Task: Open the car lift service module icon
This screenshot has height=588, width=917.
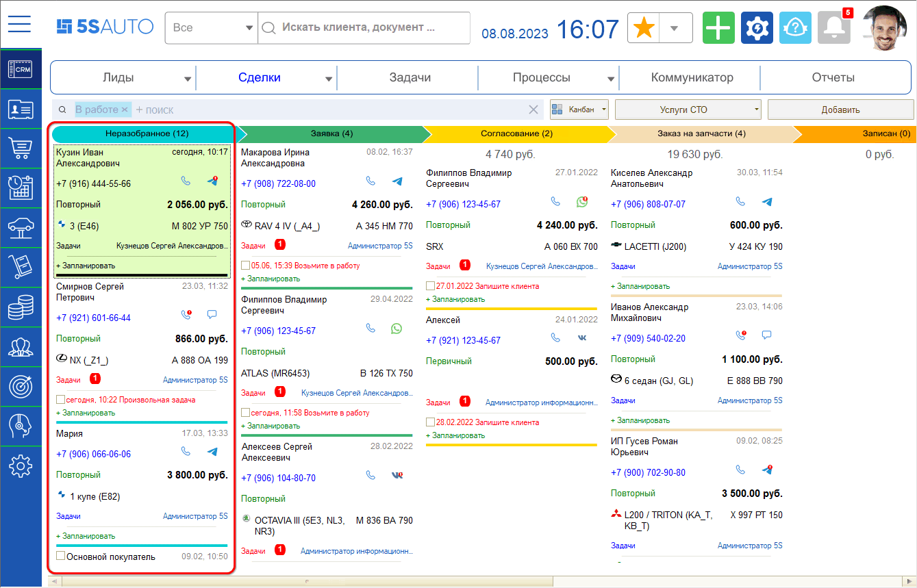Action: pyautogui.click(x=21, y=228)
